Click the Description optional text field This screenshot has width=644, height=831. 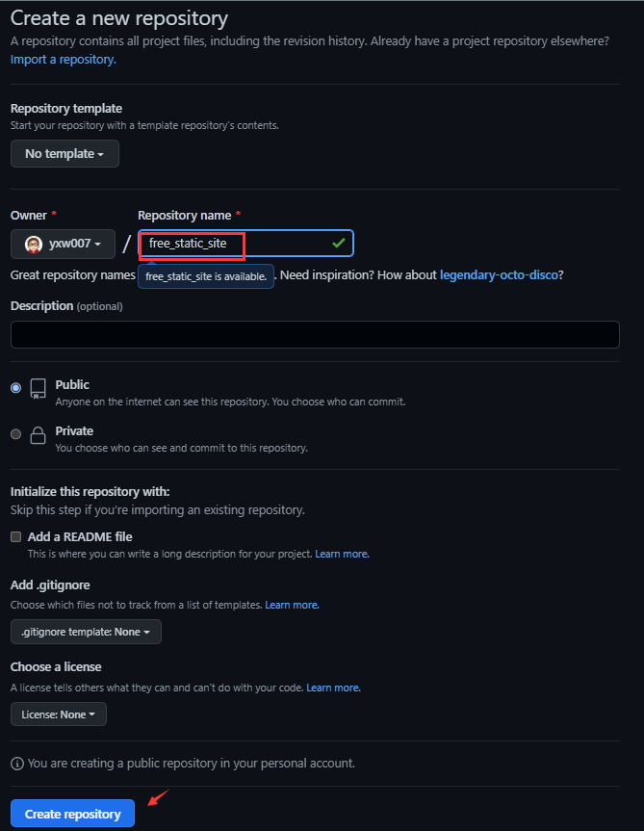[x=315, y=334]
